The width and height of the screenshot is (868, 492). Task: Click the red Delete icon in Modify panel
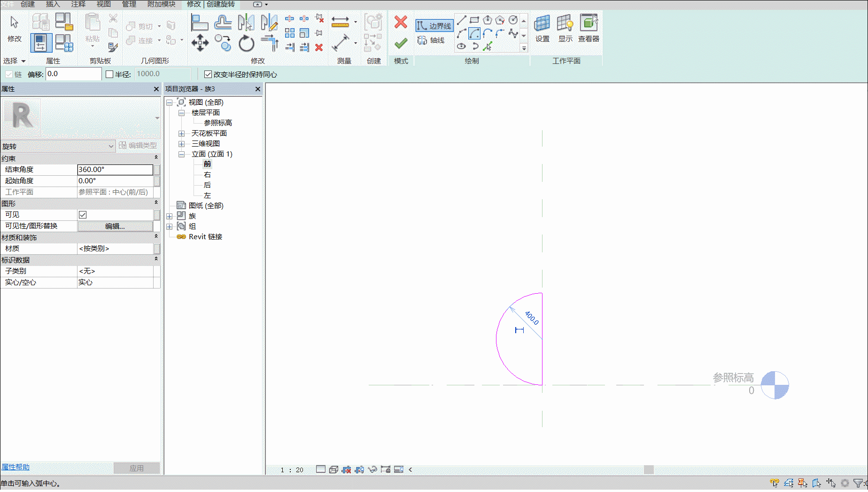(319, 47)
